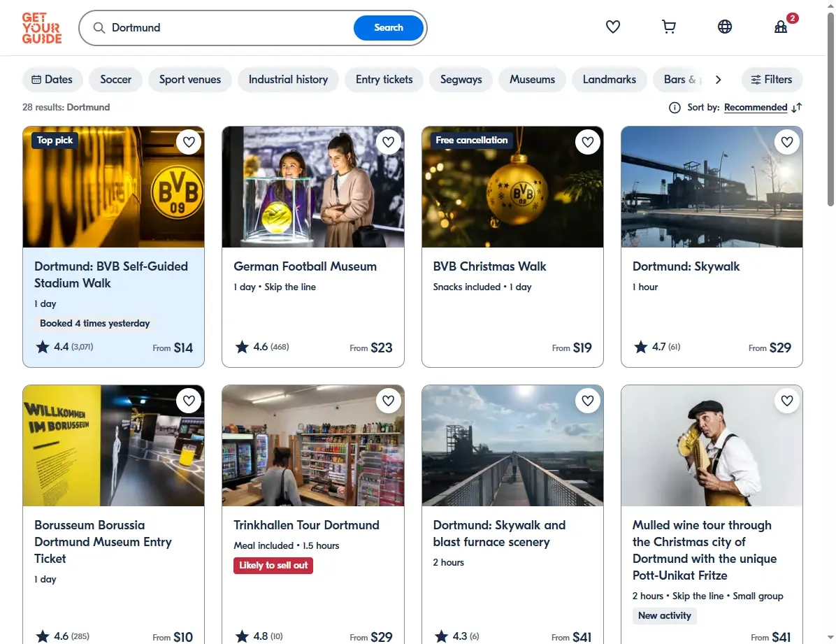The height and width of the screenshot is (644, 836).
Task: Open the Mulled wine tour title
Action: pos(705,550)
